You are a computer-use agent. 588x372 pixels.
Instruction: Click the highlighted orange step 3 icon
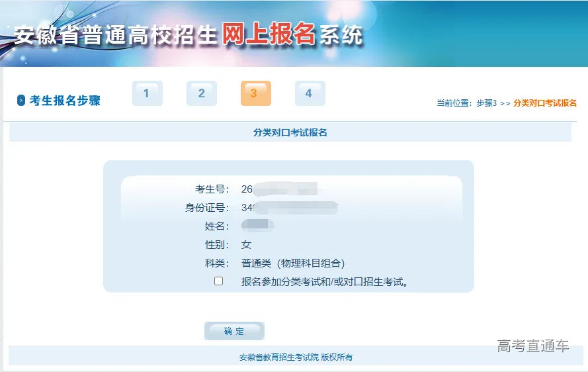255,94
